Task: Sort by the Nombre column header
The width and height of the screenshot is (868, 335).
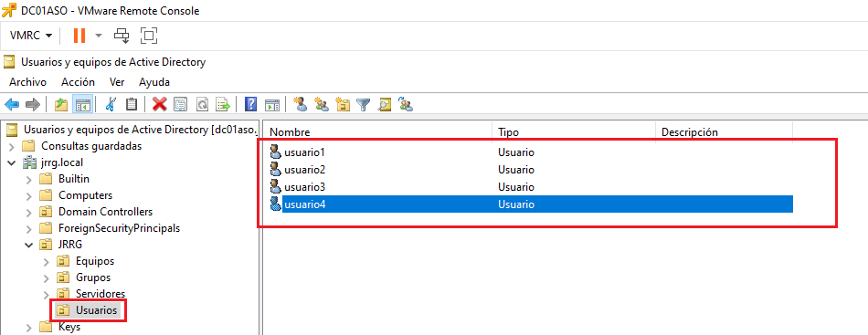Action: [376, 132]
